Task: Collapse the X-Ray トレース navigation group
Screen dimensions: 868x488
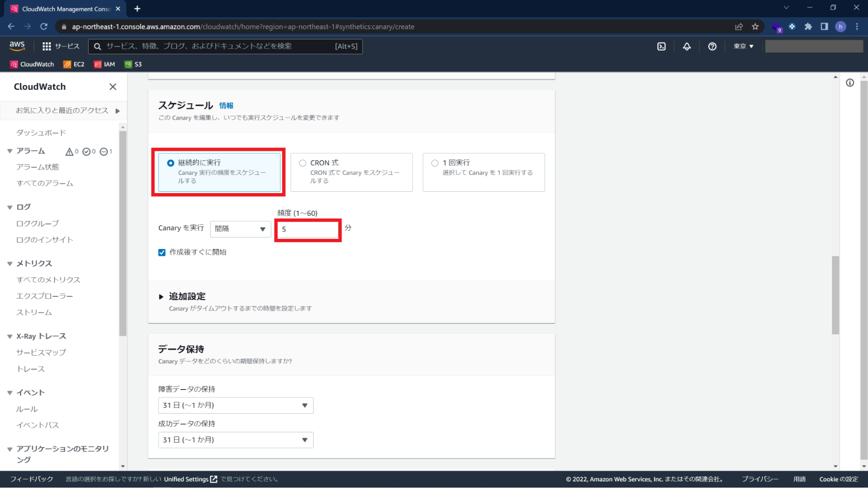Action: [10, 336]
